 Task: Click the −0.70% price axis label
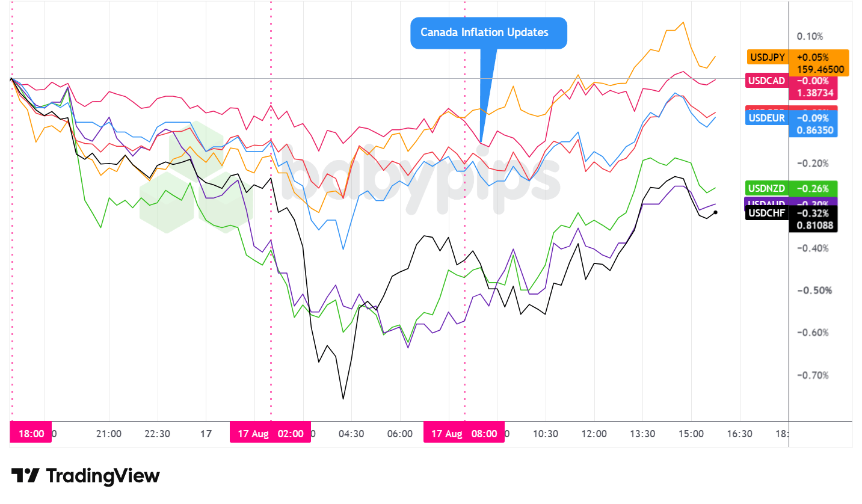812,375
